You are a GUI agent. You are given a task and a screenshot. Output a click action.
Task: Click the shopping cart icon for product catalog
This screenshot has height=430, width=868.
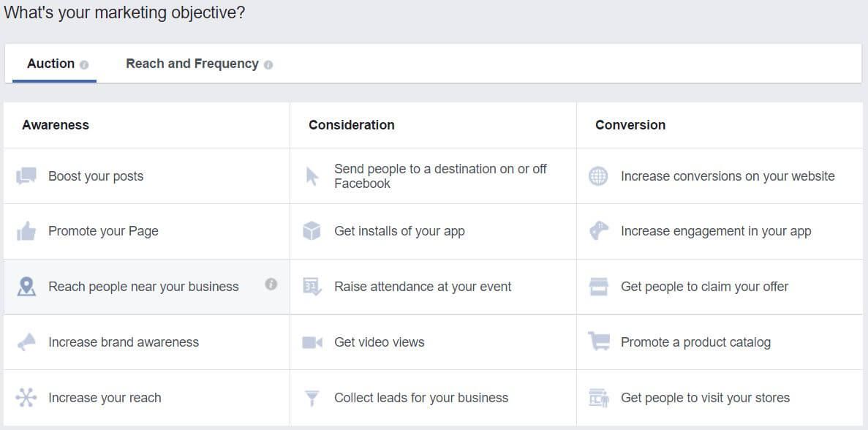(598, 342)
